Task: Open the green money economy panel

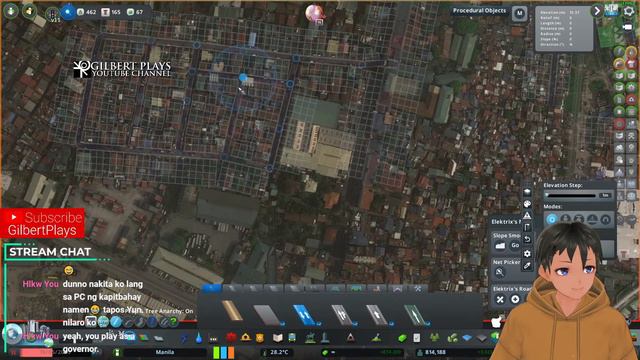Action: click(402, 338)
